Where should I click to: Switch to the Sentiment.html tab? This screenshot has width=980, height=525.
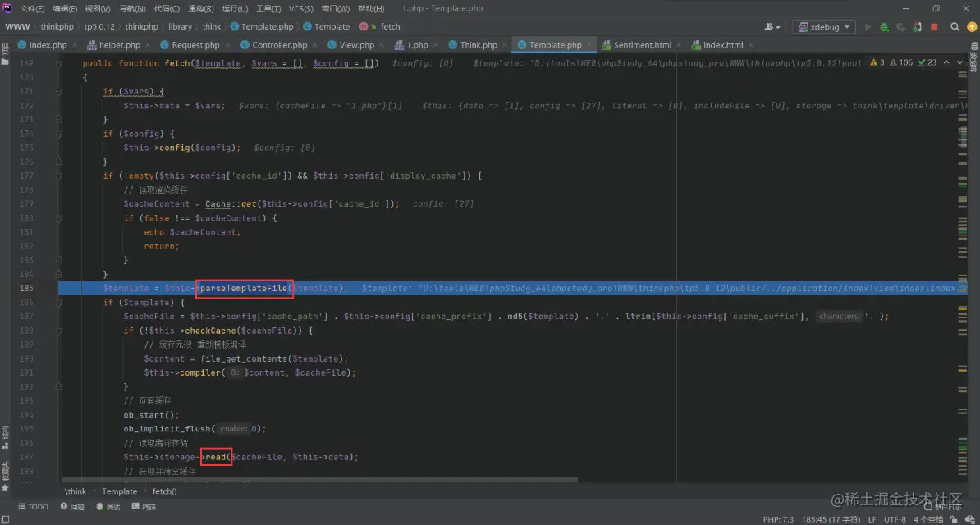(x=643, y=45)
